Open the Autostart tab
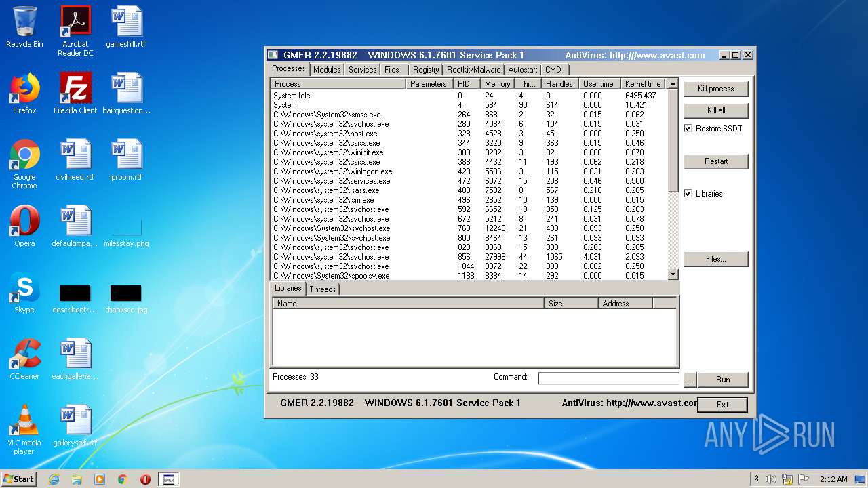This screenshot has height=488, width=868. coord(523,69)
